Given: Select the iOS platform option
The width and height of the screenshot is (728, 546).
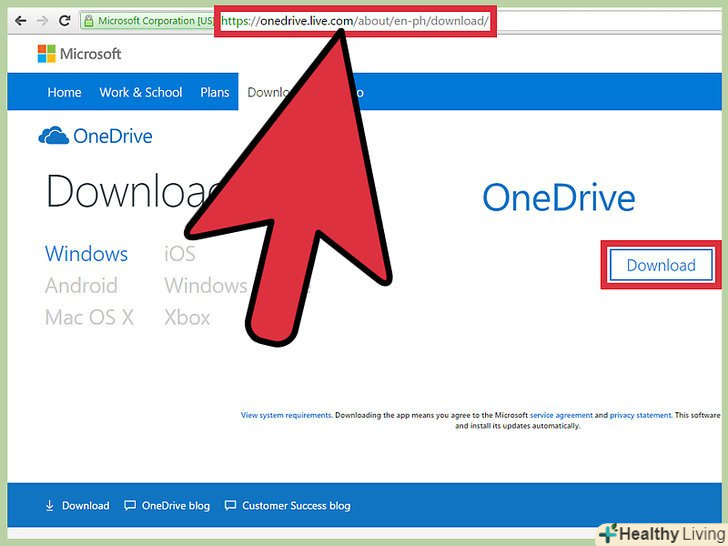Looking at the screenshot, I should (x=180, y=254).
